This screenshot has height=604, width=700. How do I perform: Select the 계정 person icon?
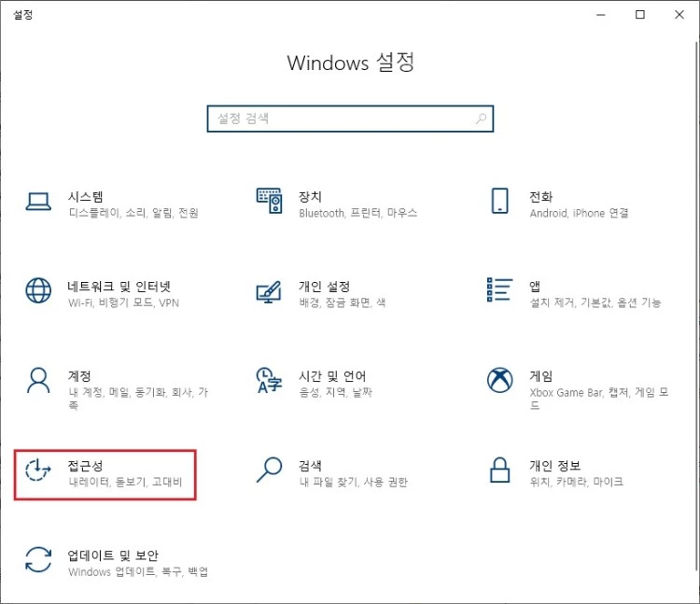pyautogui.click(x=38, y=380)
